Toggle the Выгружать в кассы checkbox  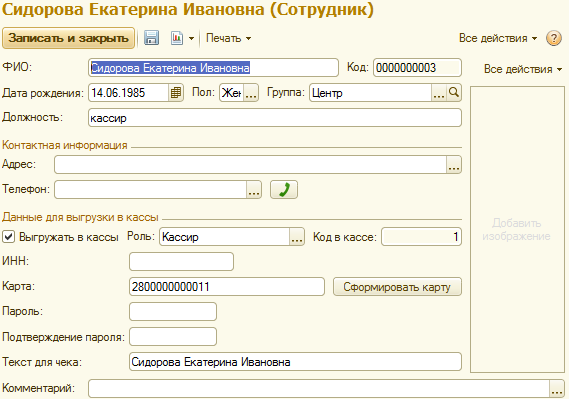tap(8, 237)
